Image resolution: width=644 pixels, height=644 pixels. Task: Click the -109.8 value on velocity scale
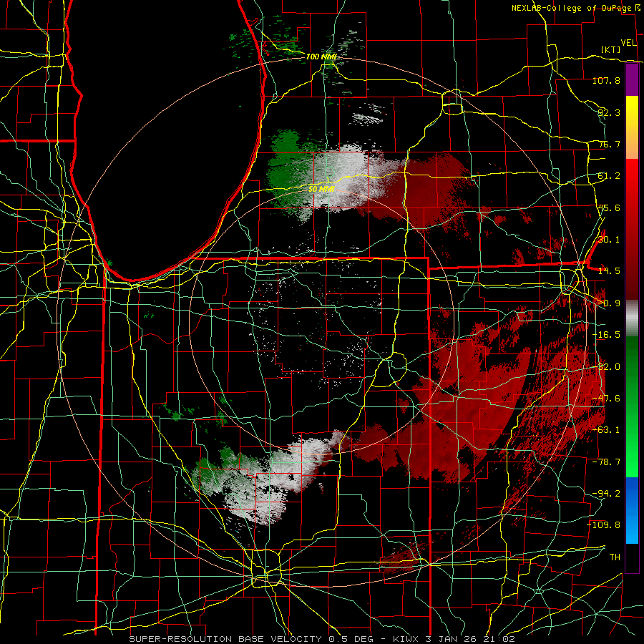[x=604, y=525]
